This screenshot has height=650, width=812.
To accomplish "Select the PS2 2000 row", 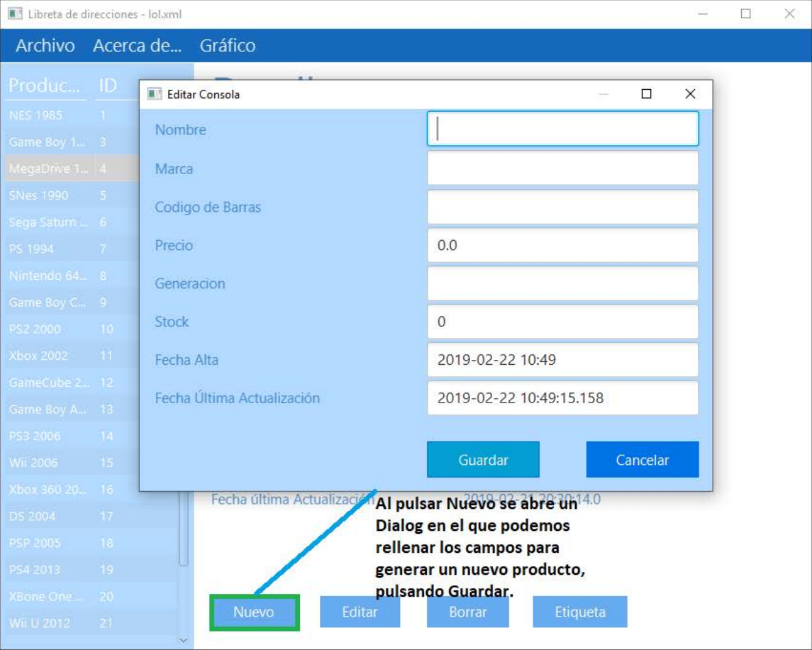I will pos(72,329).
